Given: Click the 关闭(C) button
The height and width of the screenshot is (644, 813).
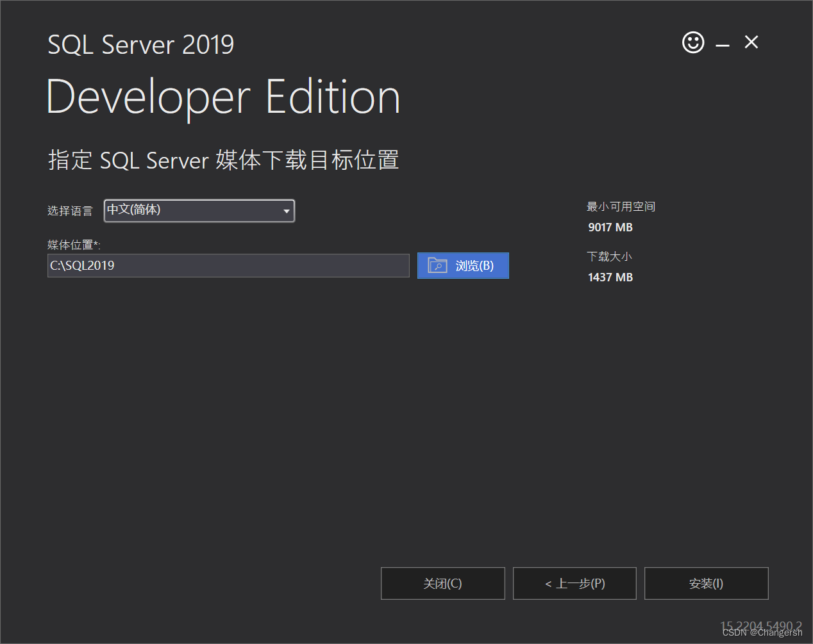Looking at the screenshot, I should point(442,583).
